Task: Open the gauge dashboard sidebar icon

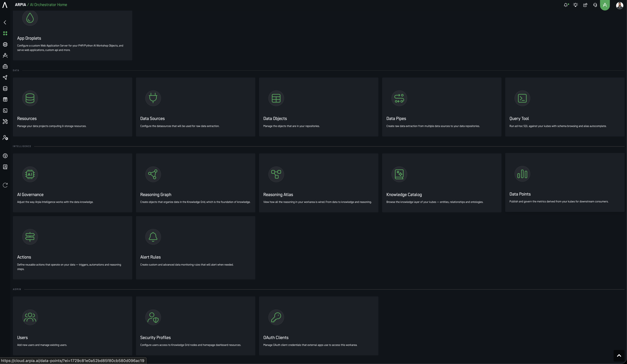Action: [x=5, y=156]
